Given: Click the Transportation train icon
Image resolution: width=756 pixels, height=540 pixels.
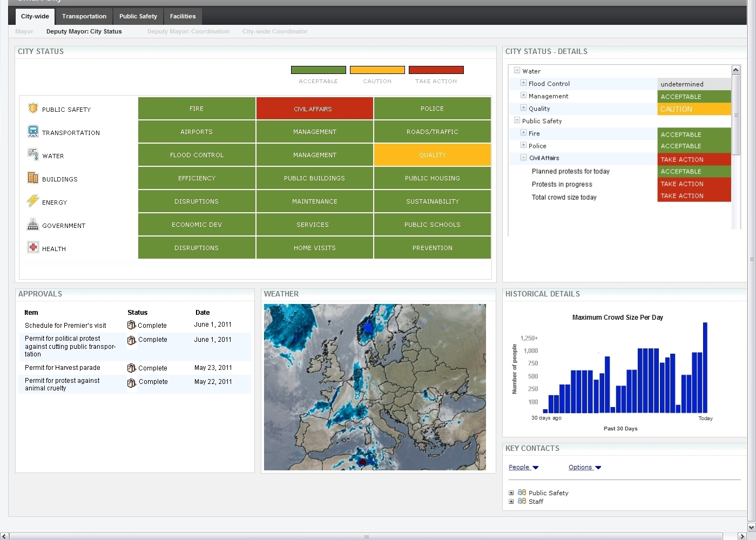Looking at the screenshot, I should pyautogui.click(x=33, y=131).
